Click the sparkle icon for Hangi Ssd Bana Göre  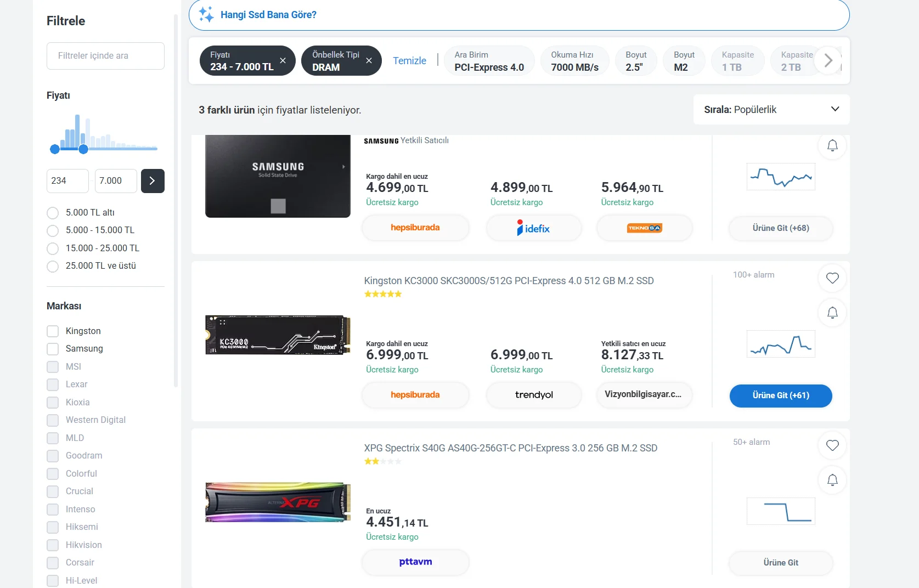click(206, 15)
